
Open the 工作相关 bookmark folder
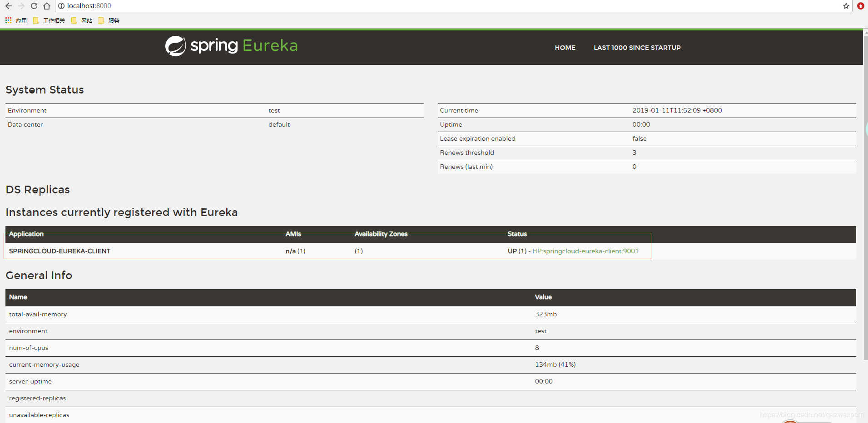click(x=49, y=20)
